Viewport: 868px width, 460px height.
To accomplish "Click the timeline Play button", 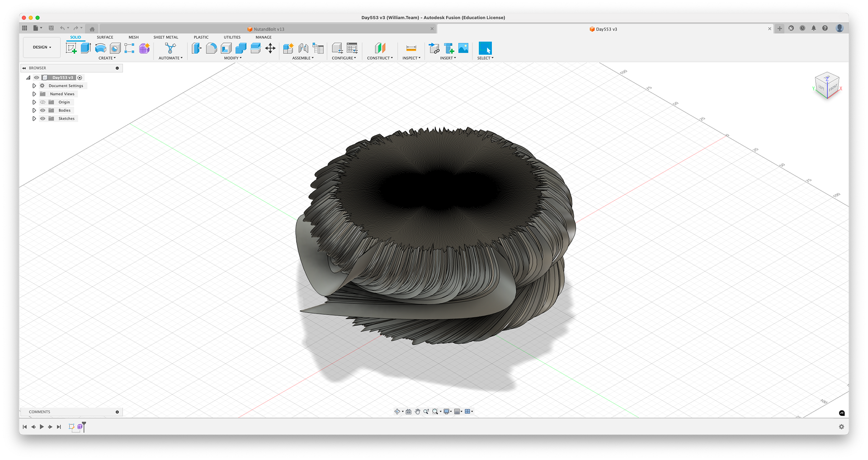I will click(x=42, y=427).
